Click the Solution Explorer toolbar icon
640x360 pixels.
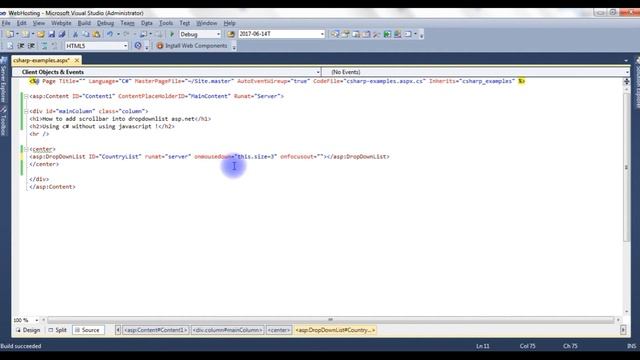tap(335, 34)
